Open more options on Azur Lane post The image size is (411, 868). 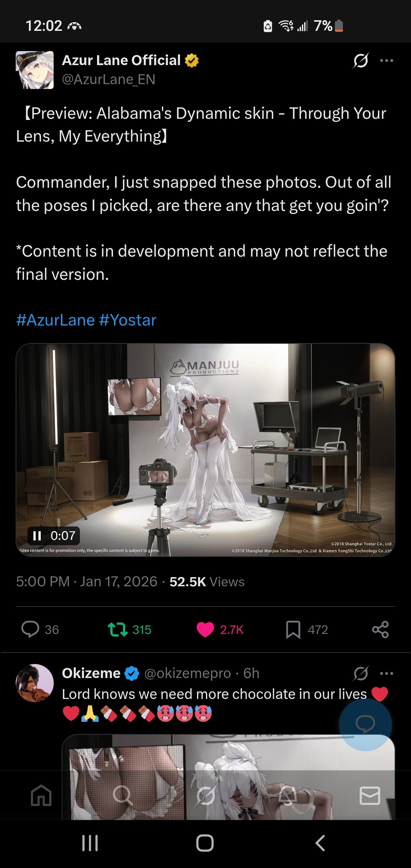click(387, 60)
